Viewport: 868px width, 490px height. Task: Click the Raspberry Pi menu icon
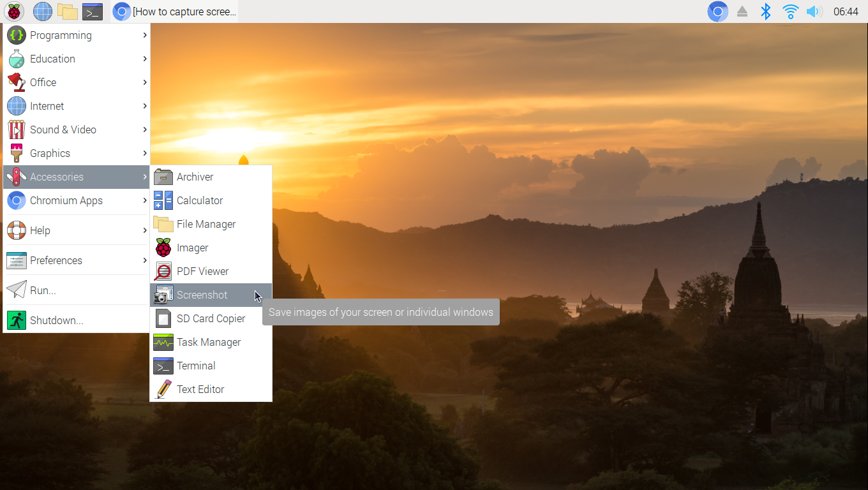click(x=14, y=11)
